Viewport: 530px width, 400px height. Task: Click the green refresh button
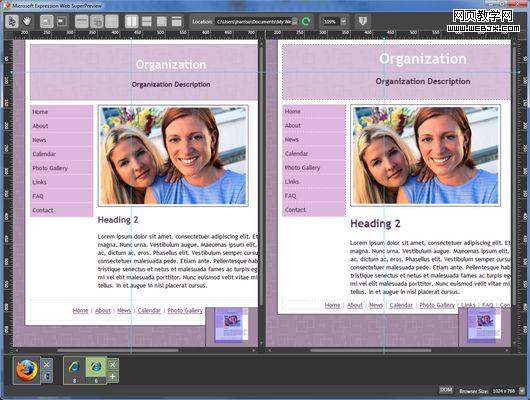pyautogui.click(x=306, y=22)
